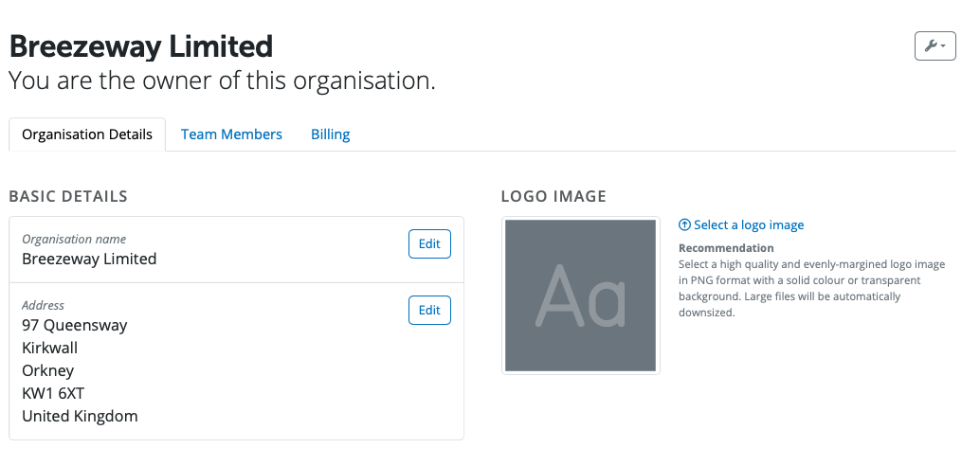Screen dimensions: 980x466
Task: Click the Organisation name field label
Action: [74, 240]
